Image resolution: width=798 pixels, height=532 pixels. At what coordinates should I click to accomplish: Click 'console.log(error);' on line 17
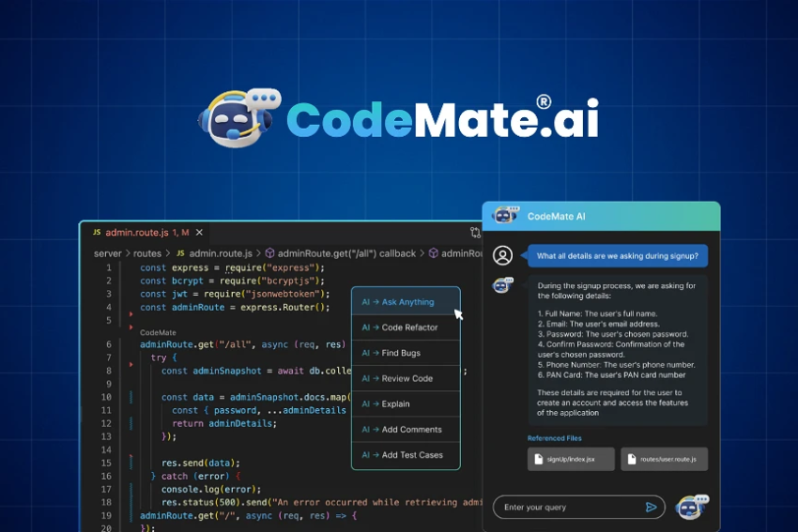(x=211, y=489)
